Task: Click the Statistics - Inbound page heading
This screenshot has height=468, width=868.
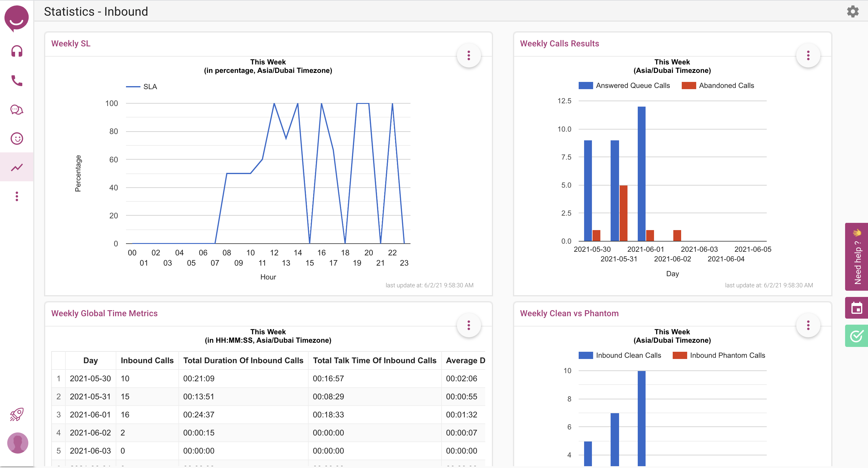Action: point(96,11)
